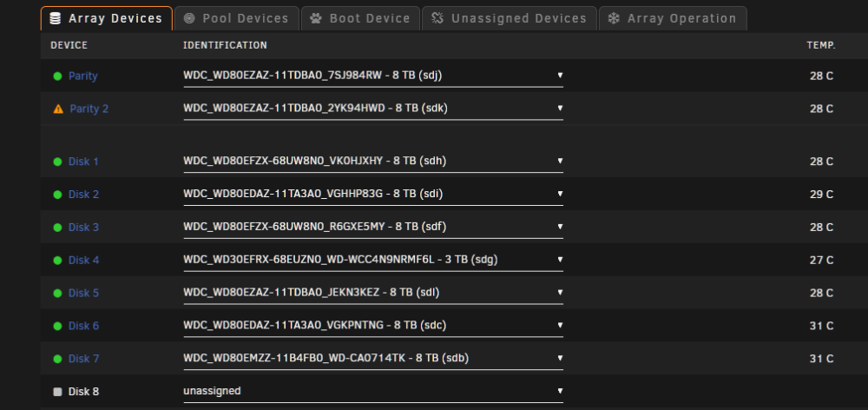The image size is (868, 410).
Task: Click the 28 C temperature for Parity
Action: 821,76
